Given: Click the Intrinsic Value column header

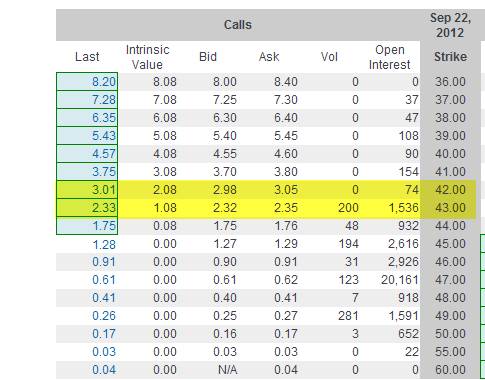Looking at the screenshot, I should coord(147,57).
